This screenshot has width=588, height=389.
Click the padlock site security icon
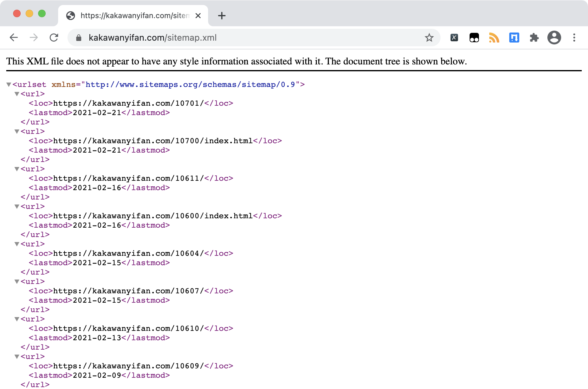point(79,38)
